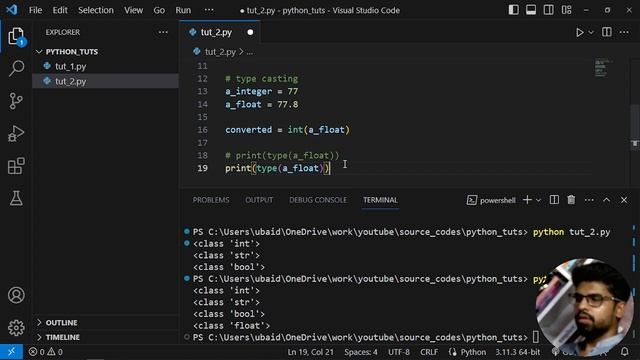640x360 pixels.
Task: Open the Testing flask view
Action: [x=16, y=198]
